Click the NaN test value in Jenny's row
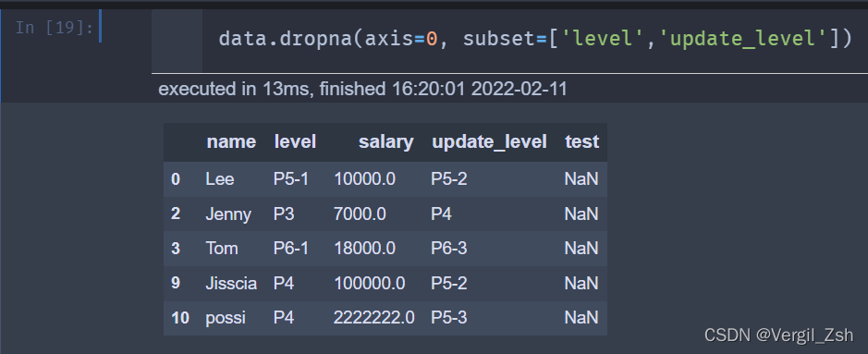The width and height of the screenshot is (868, 354). point(581,214)
